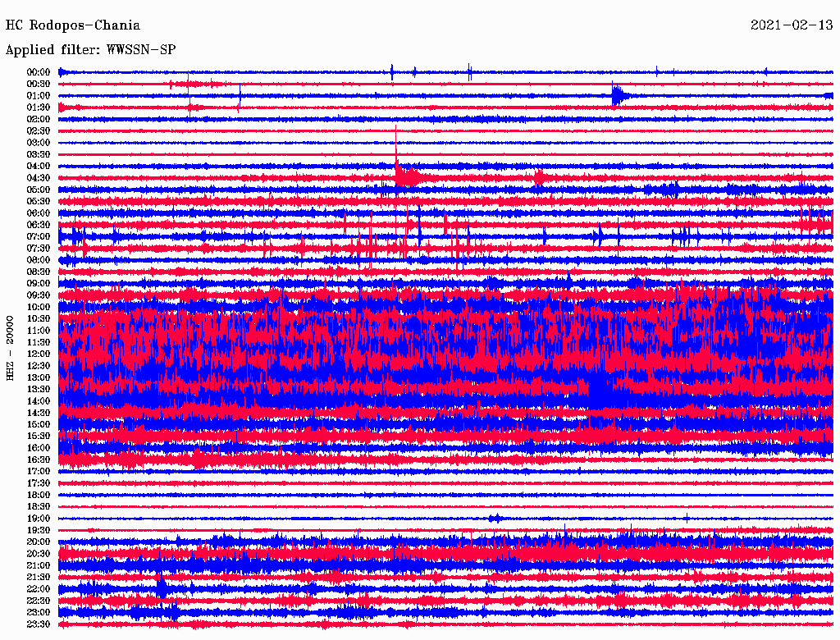The image size is (840, 640).
Task: Click the blue event burst on 01:00 trace
Action: point(618,95)
